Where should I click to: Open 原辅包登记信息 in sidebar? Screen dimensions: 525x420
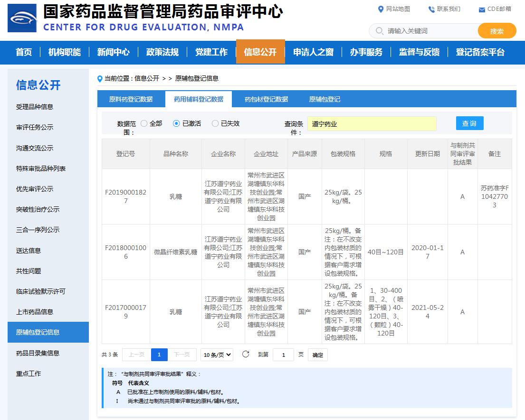click(x=48, y=332)
